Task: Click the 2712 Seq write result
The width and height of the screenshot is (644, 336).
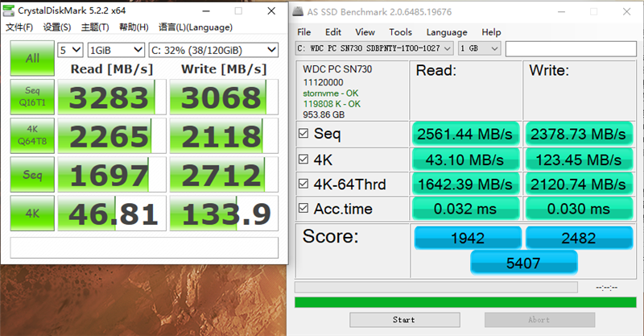Action: (224, 174)
